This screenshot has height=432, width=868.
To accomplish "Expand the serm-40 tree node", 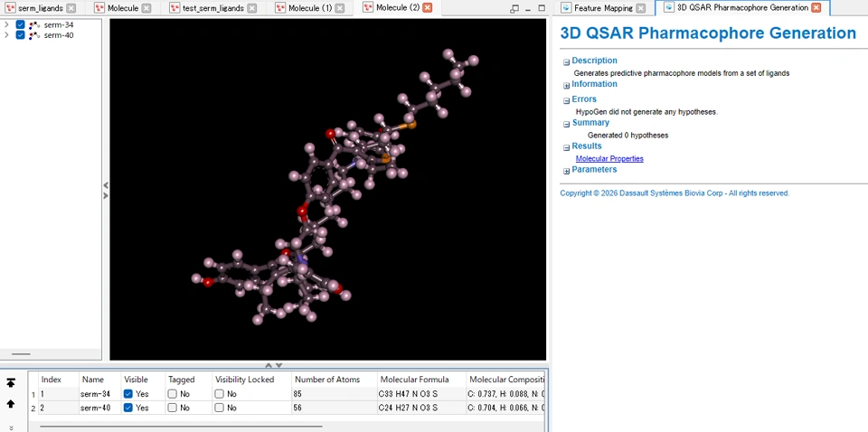I will coord(6,35).
